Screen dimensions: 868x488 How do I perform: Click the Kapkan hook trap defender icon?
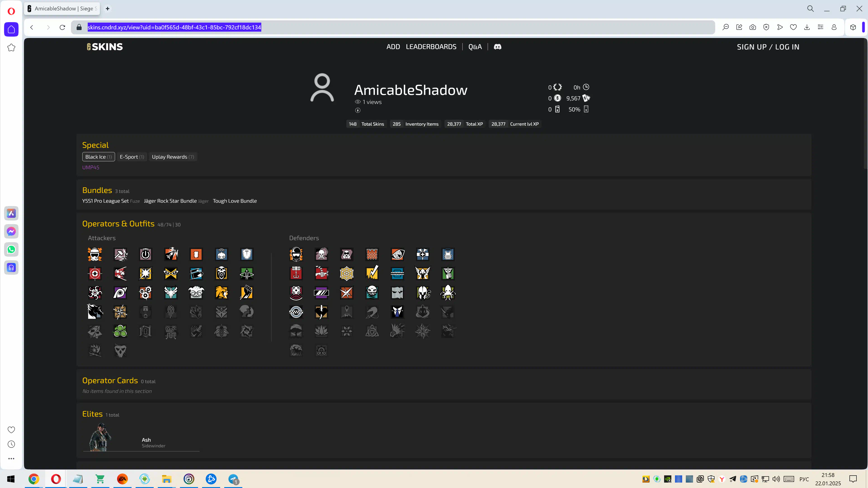[x=296, y=273]
